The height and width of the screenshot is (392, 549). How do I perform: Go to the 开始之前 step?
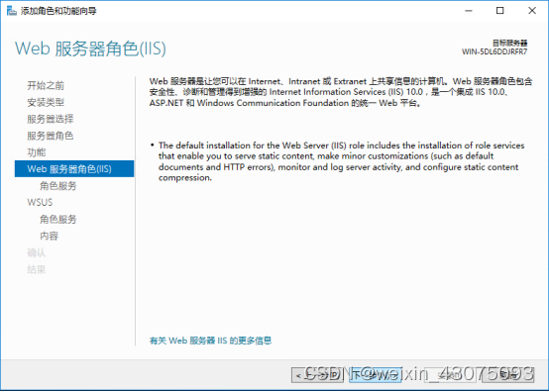point(46,85)
